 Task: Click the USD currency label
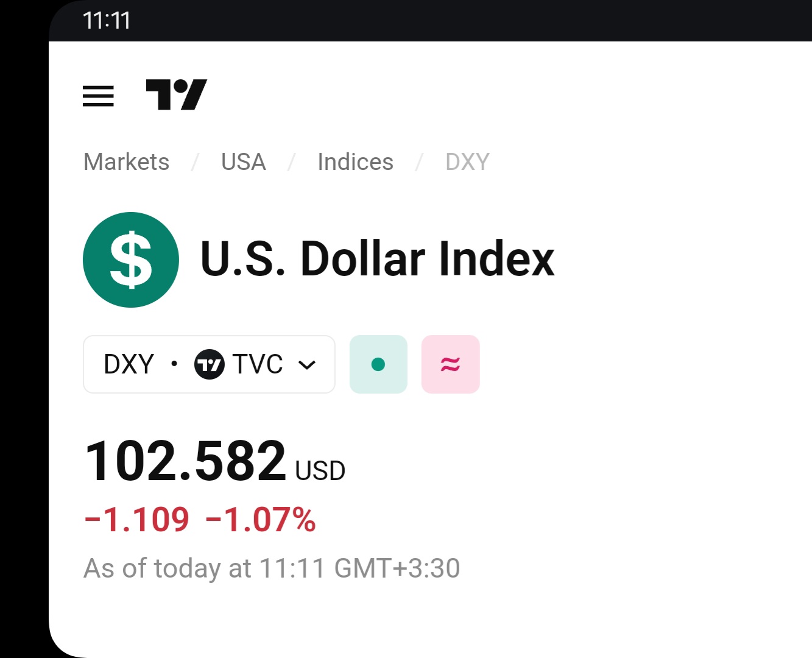pos(320,471)
